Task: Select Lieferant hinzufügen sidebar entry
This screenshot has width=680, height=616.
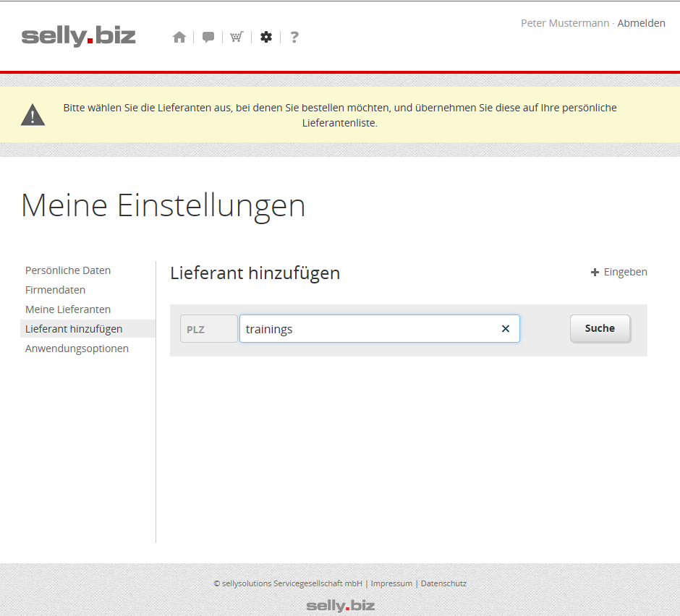Action: pos(88,329)
